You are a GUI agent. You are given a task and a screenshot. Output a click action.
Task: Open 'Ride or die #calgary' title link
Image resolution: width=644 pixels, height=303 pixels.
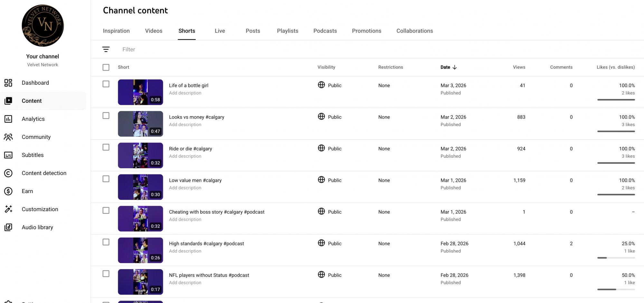[190, 149]
